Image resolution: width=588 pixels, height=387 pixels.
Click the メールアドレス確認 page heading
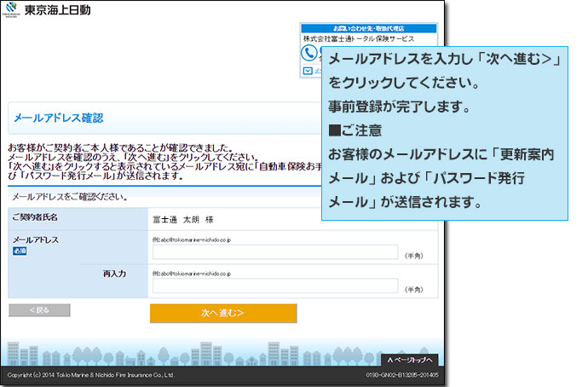[x=58, y=118]
